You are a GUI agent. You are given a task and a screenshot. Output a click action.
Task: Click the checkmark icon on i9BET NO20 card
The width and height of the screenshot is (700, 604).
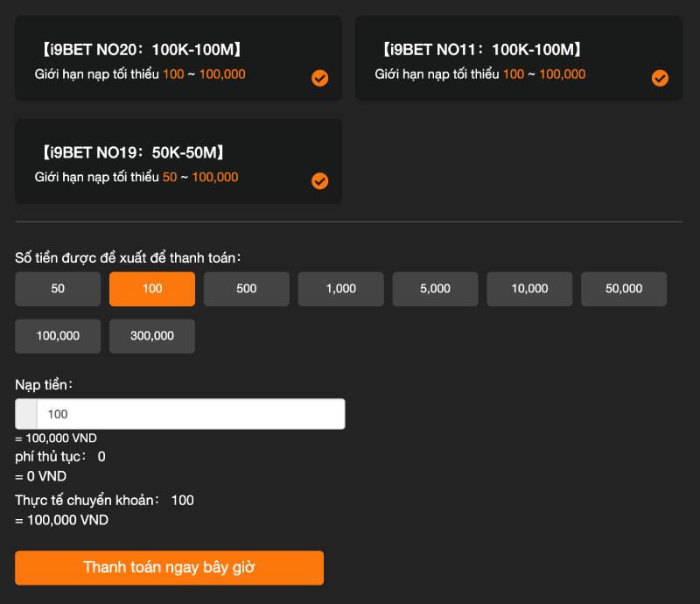320,79
